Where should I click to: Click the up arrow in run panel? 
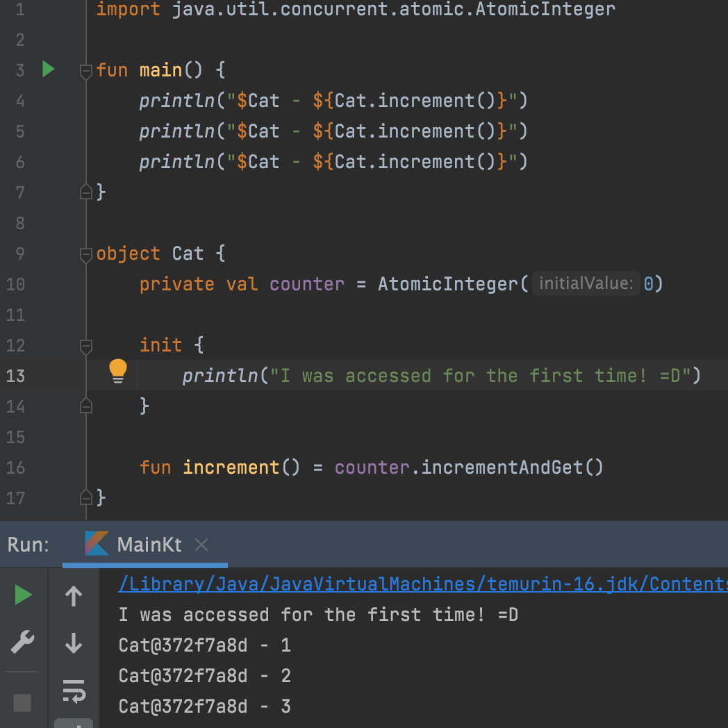(x=73, y=595)
